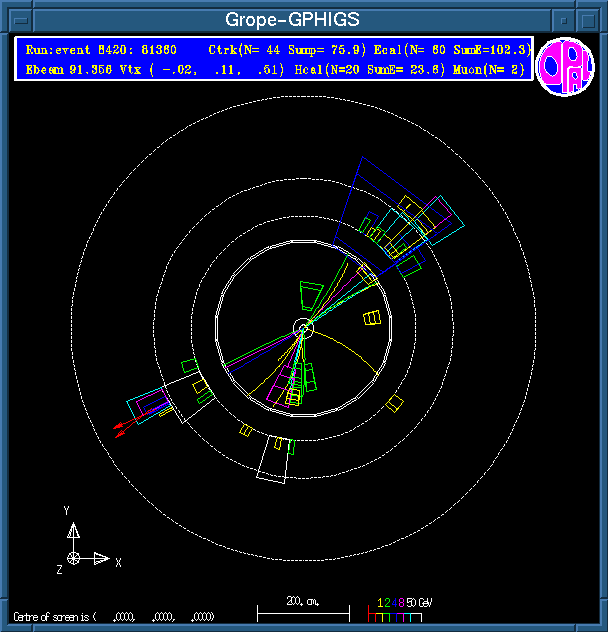The height and width of the screenshot is (632, 608).
Task: Open the window menu button in title bar
Action: click(x=18, y=20)
